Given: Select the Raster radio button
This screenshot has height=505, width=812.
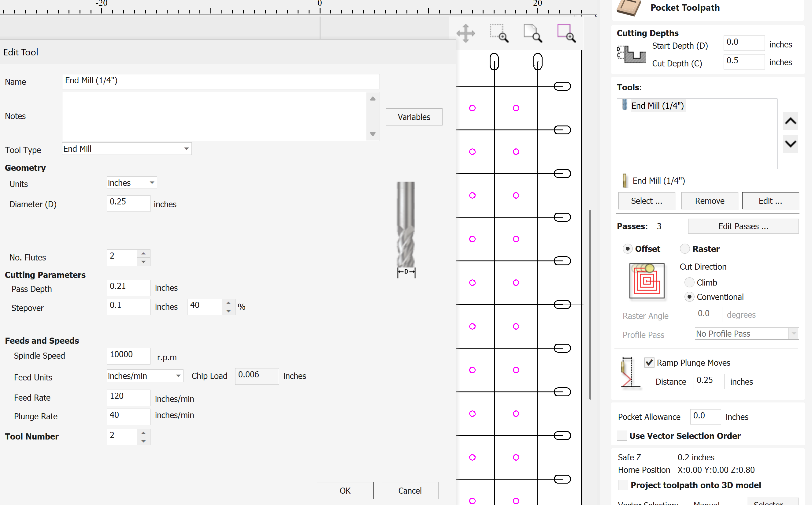Looking at the screenshot, I should tap(684, 249).
